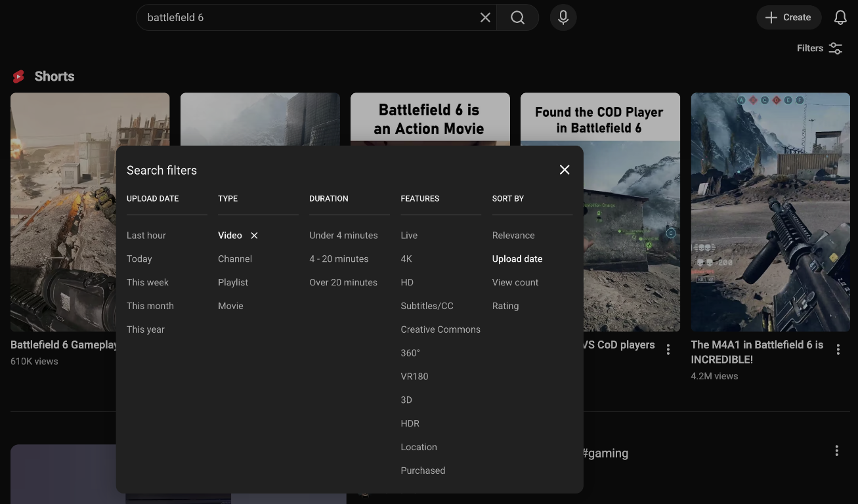Filter results by This week
858x504 pixels.
coord(148,282)
